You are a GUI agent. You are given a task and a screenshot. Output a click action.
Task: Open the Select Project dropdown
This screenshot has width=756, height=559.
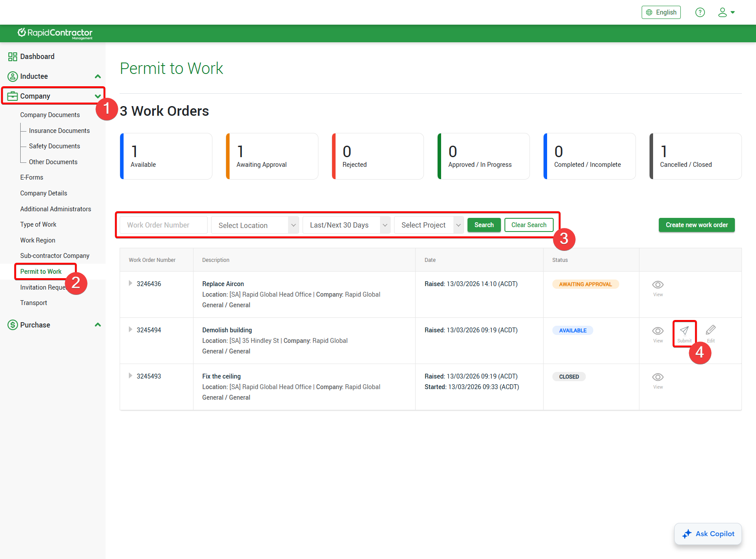pos(429,225)
